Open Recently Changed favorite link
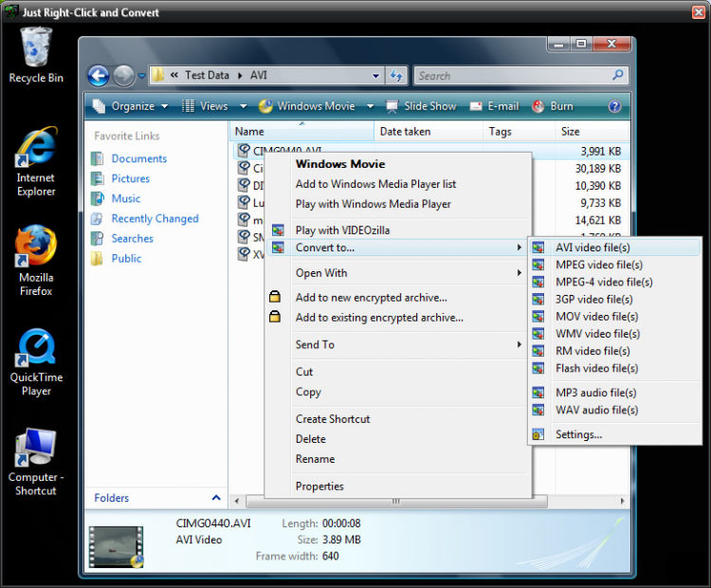711x588 pixels. point(155,219)
